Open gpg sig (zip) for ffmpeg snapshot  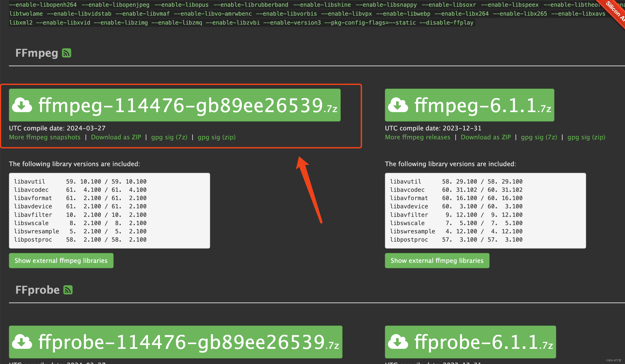[x=217, y=137]
